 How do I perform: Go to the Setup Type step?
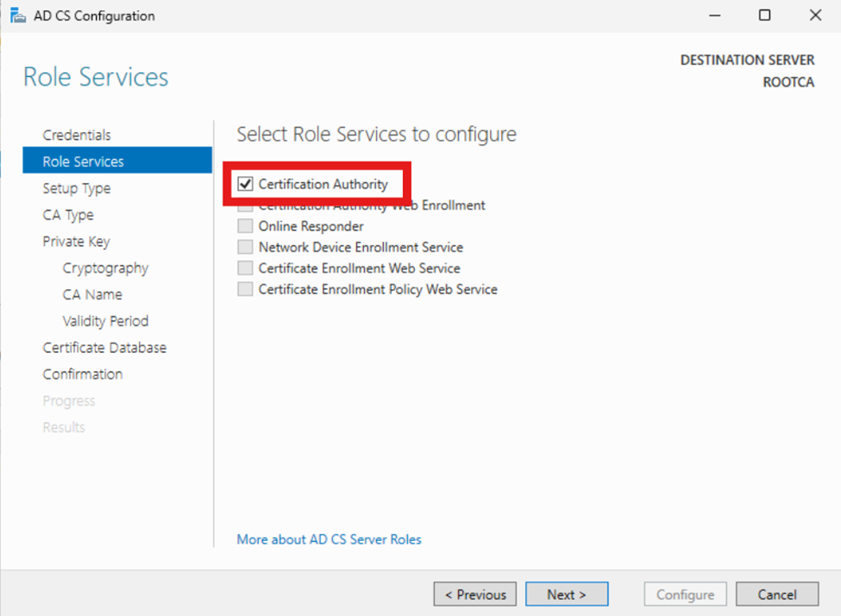pos(77,188)
